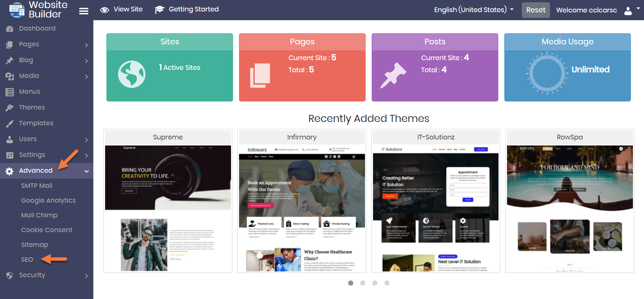Select the second carousel dot indicator

tap(363, 283)
